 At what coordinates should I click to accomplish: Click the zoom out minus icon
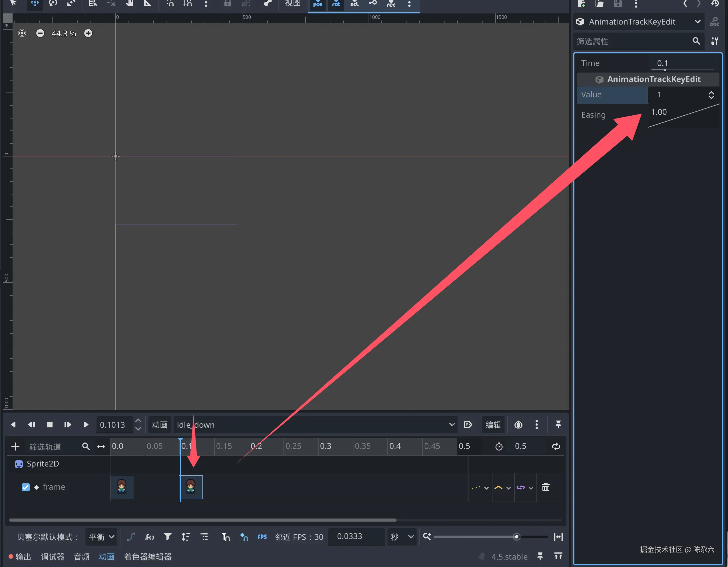coord(40,33)
